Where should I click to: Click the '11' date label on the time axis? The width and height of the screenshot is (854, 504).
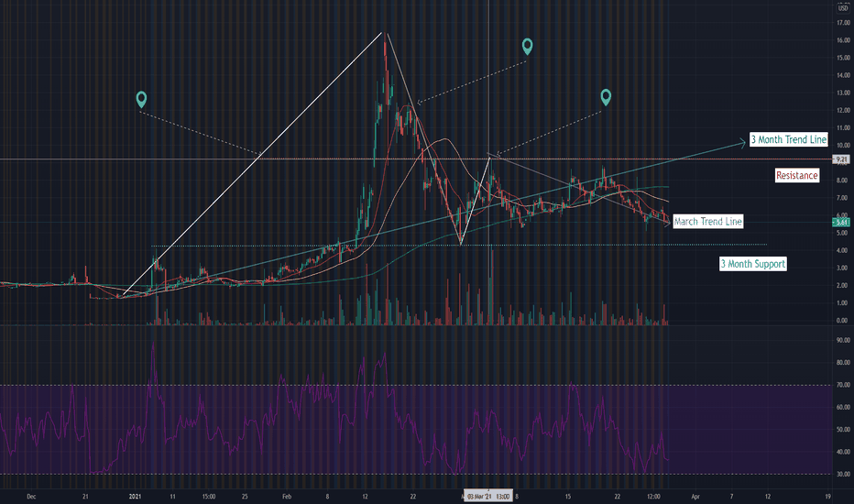point(172,497)
